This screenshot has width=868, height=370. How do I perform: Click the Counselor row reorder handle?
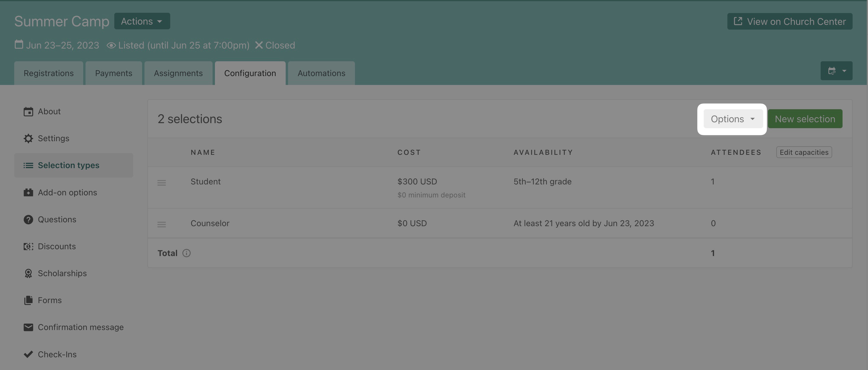(x=161, y=224)
